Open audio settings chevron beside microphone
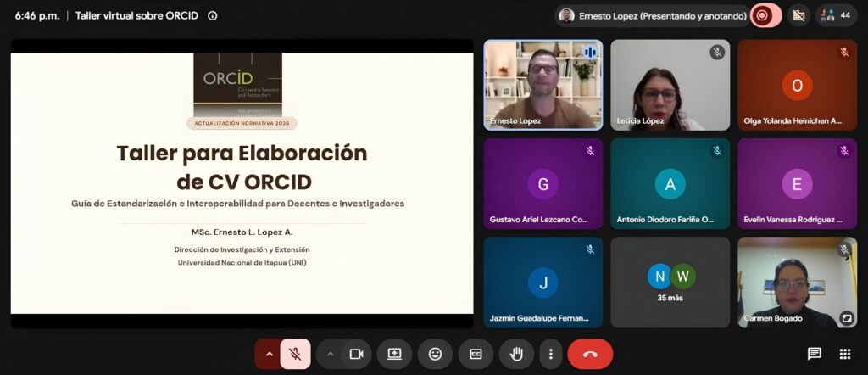This screenshot has height=375, width=868. point(269,354)
